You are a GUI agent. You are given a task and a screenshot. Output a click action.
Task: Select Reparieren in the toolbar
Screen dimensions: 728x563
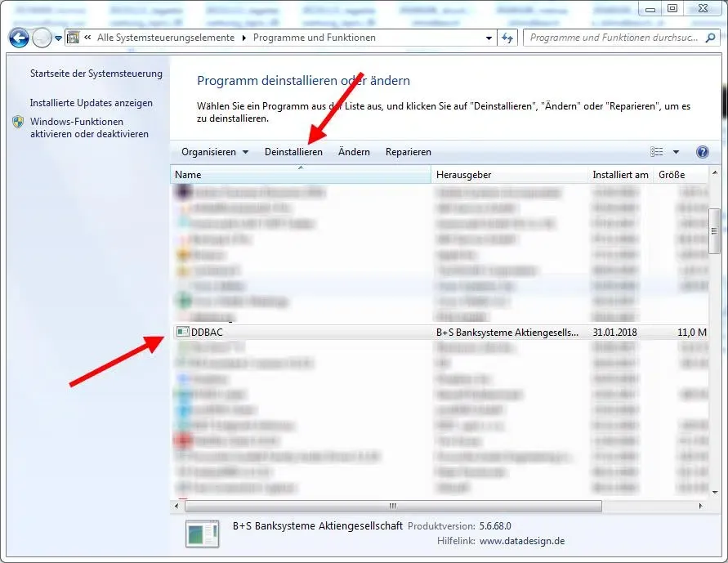[x=408, y=152]
